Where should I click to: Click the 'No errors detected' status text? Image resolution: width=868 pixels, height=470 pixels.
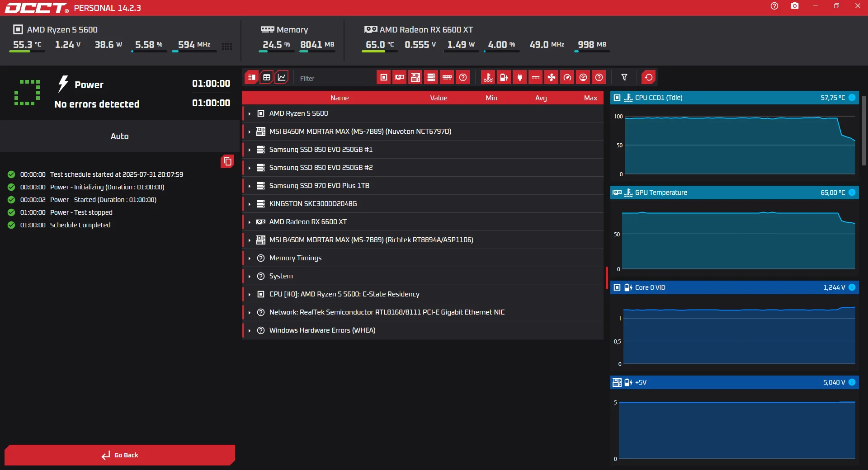tap(97, 104)
